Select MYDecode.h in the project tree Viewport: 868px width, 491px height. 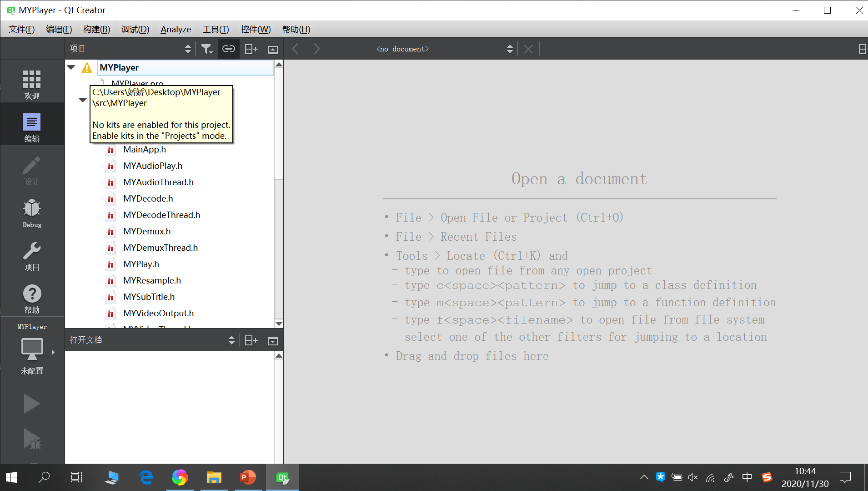pos(148,198)
